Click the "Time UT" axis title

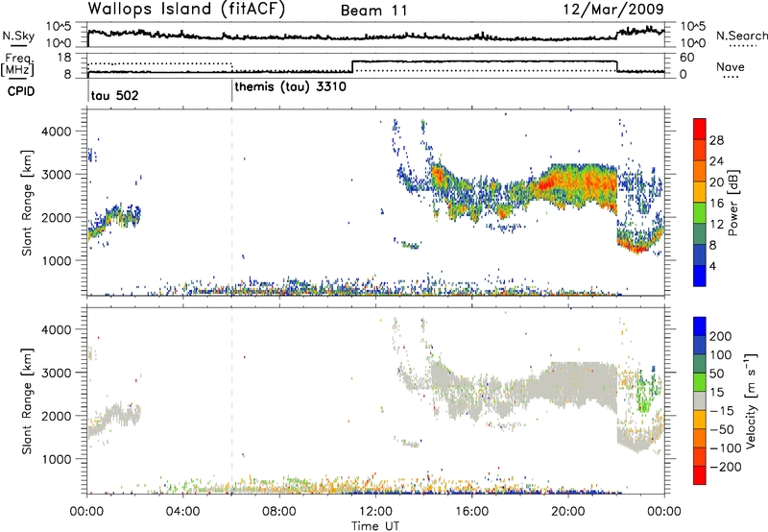(375, 525)
